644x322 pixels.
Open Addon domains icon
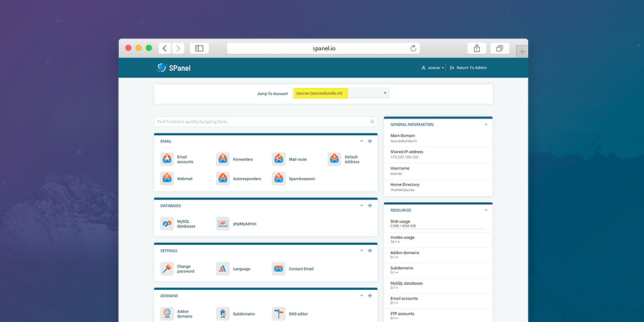click(167, 314)
